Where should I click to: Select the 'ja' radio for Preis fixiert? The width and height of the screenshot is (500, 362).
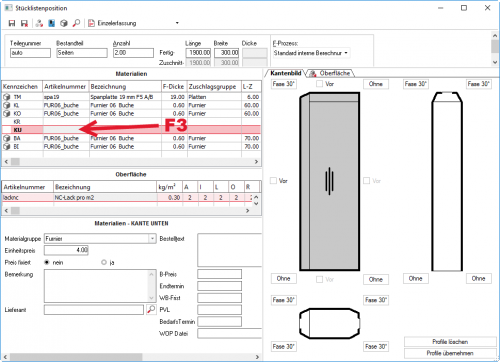coord(104,262)
